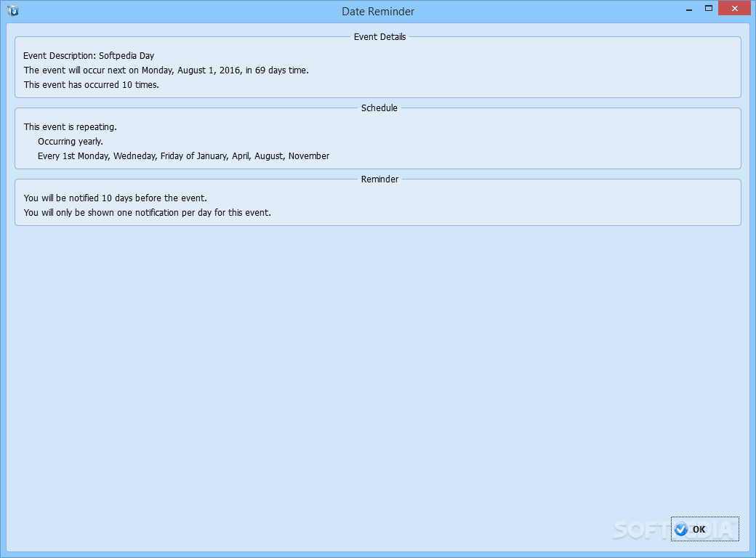The image size is (756, 558).
Task: Click the 'Date Reminder' window title
Action: (x=378, y=12)
